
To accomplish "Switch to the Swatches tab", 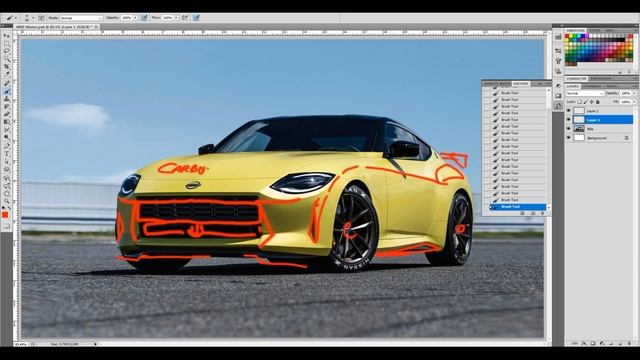I will pyautogui.click(x=576, y=31).
